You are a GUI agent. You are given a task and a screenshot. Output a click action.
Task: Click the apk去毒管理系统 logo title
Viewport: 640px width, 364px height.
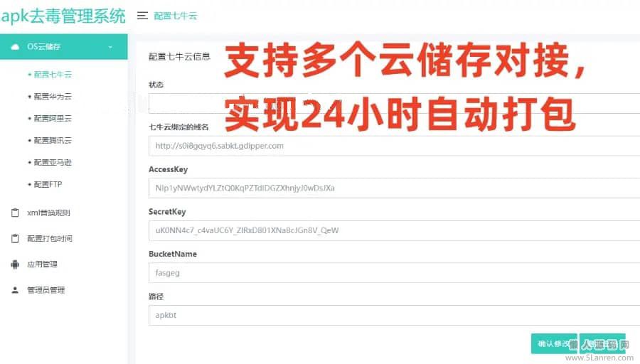[63, 16]
